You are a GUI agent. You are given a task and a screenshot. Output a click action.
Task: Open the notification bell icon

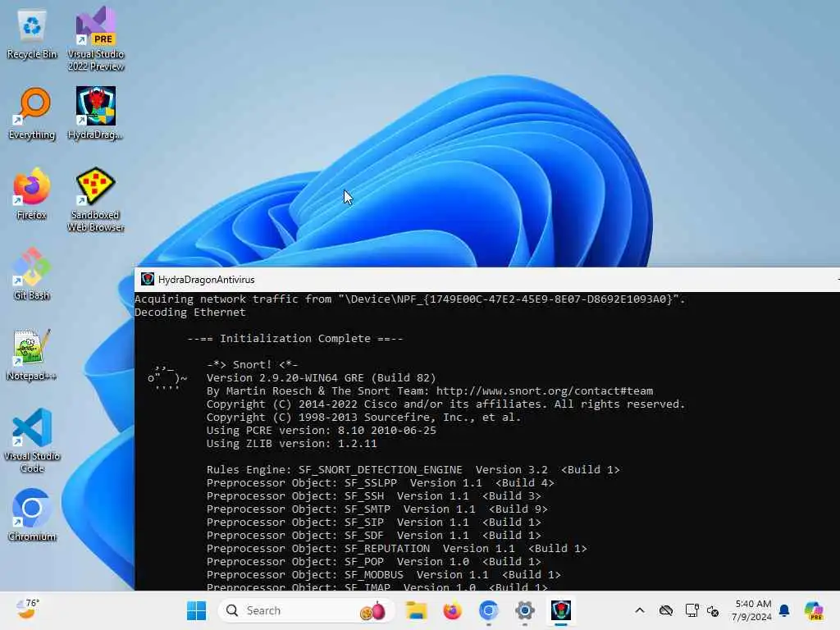pos(784,610)
